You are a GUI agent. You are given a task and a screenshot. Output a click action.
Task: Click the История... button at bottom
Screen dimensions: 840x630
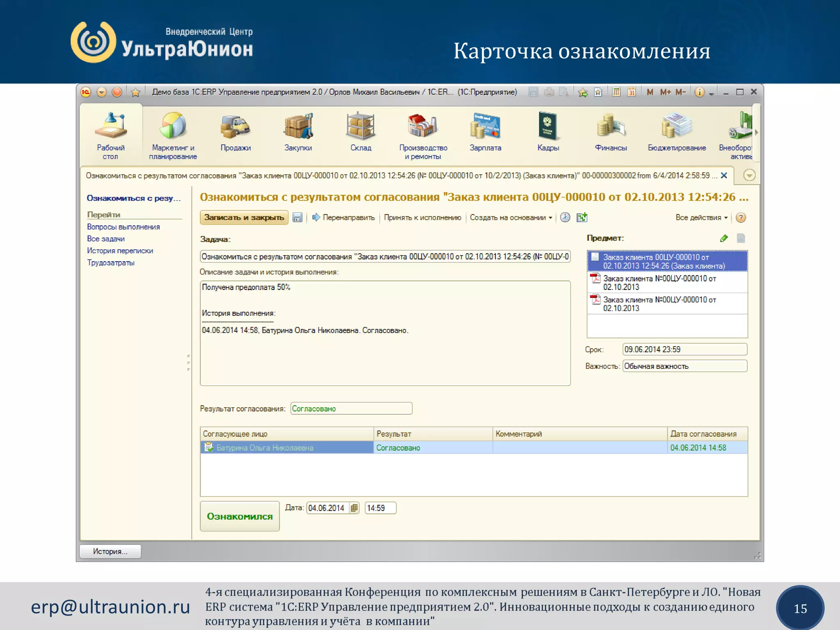[110, 551]
